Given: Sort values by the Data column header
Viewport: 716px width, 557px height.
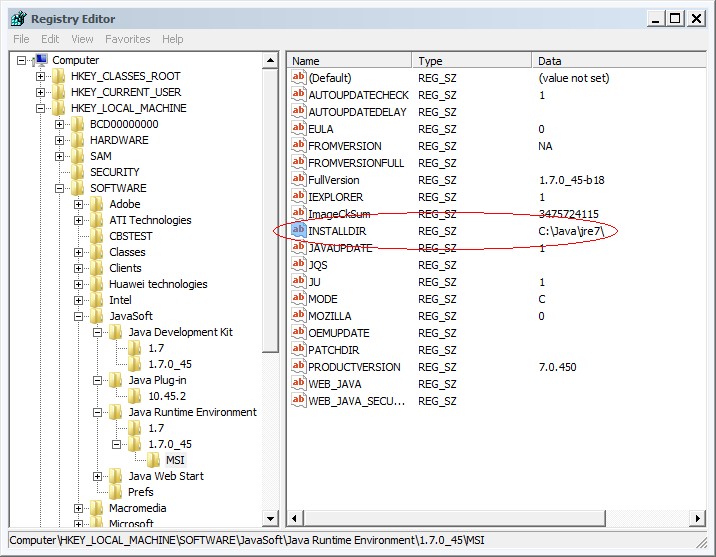Looking at the screenshot, I should 619,61.
